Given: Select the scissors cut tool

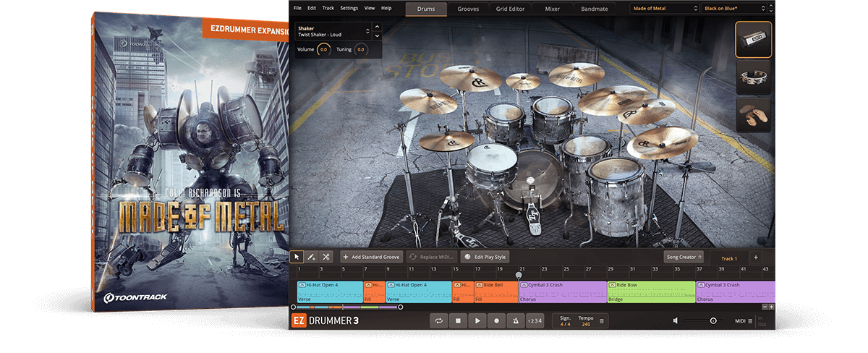Looking at the screenshot, I should (326, 257).
